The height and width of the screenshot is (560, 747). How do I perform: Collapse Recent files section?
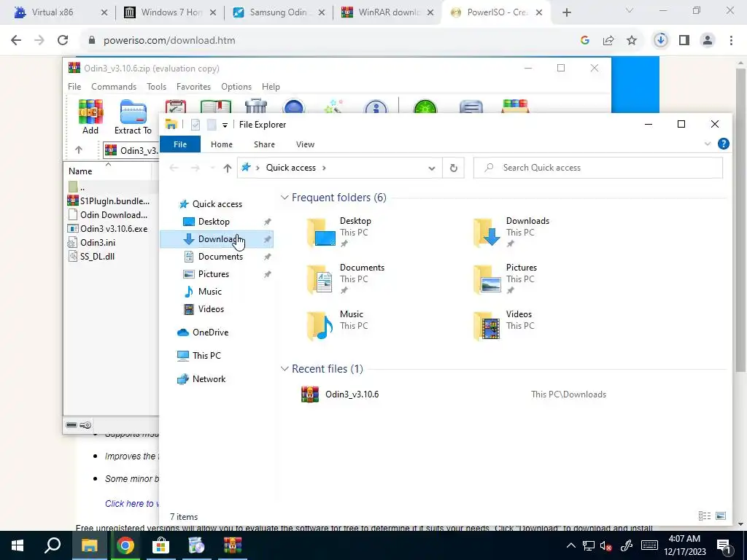click(285, 368)
